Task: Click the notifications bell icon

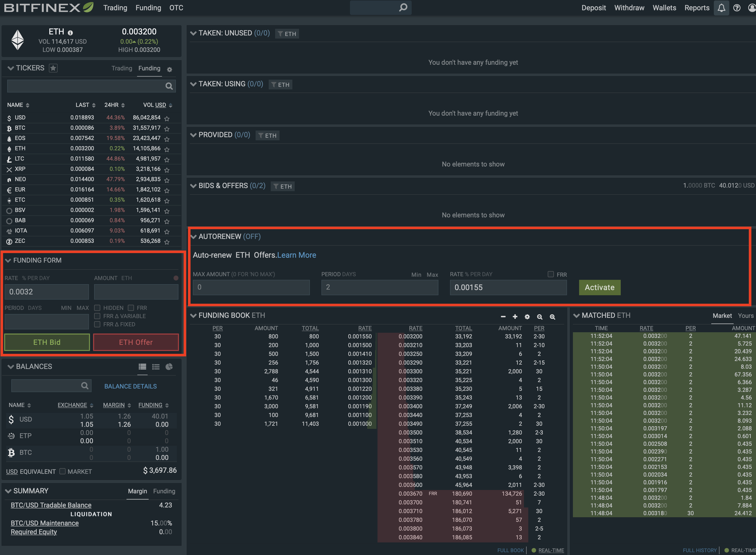Action: pyautogui.click(x=721, y=8)
